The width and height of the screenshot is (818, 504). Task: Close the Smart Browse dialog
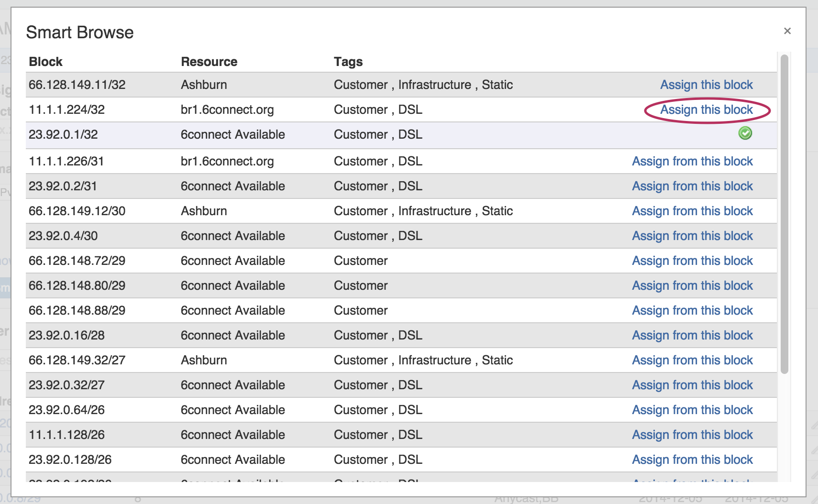pos(787,31)
